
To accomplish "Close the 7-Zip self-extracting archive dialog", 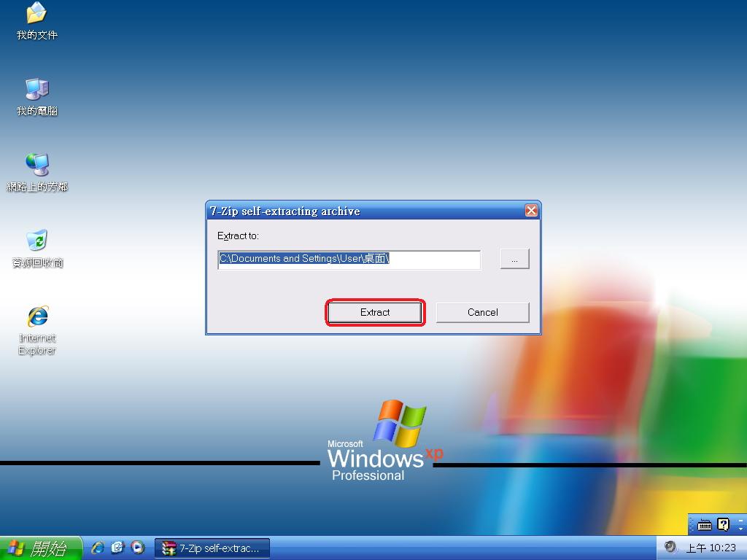I will click(531, 211).
